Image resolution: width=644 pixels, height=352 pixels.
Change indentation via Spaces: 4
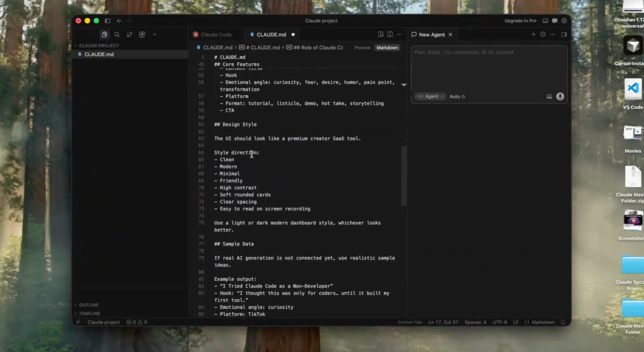click(475, 322)
